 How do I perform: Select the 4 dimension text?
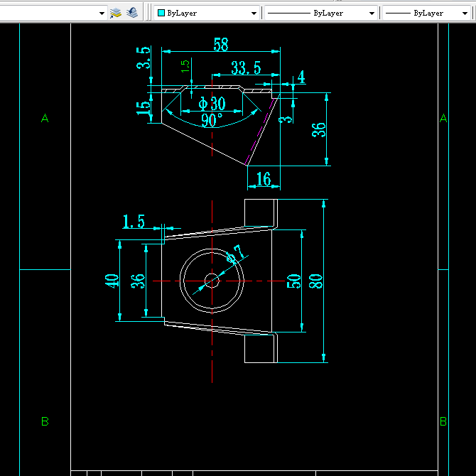(301, 77)
